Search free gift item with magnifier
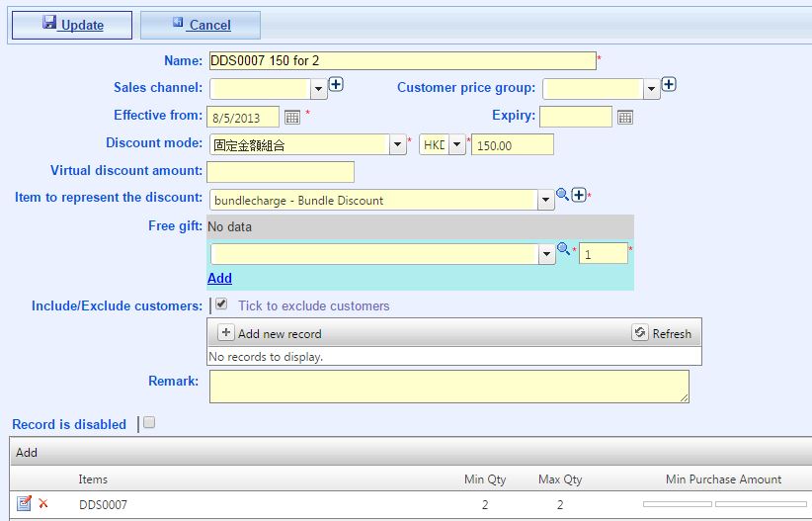This screenshot has width=812, height=521. [563, 248]
